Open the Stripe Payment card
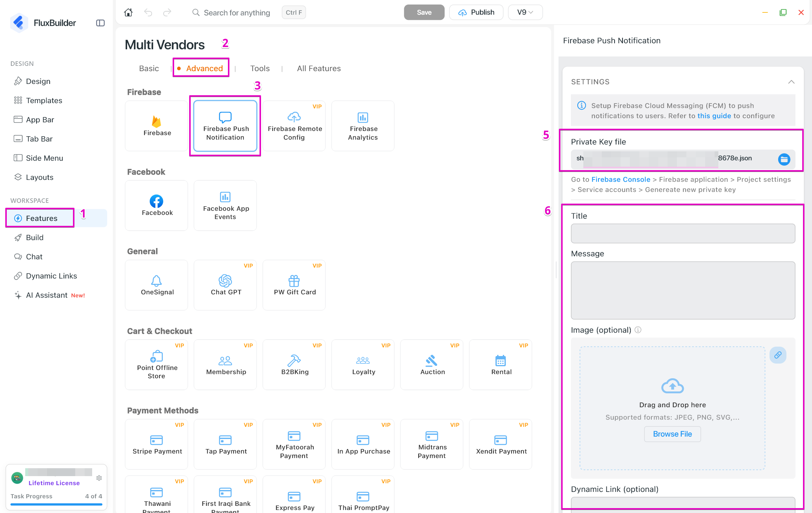Image resolution: width=812 pixels, height=513 pixels. tap(156, 444)
